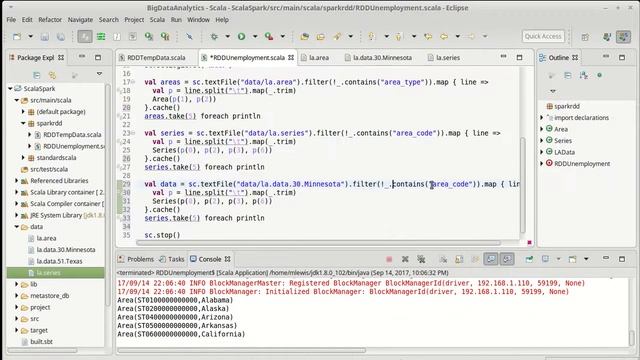Screen dimensions: 640x360
Task: Collapse the ScalaSpark project node
Action: tap(10, 89)
